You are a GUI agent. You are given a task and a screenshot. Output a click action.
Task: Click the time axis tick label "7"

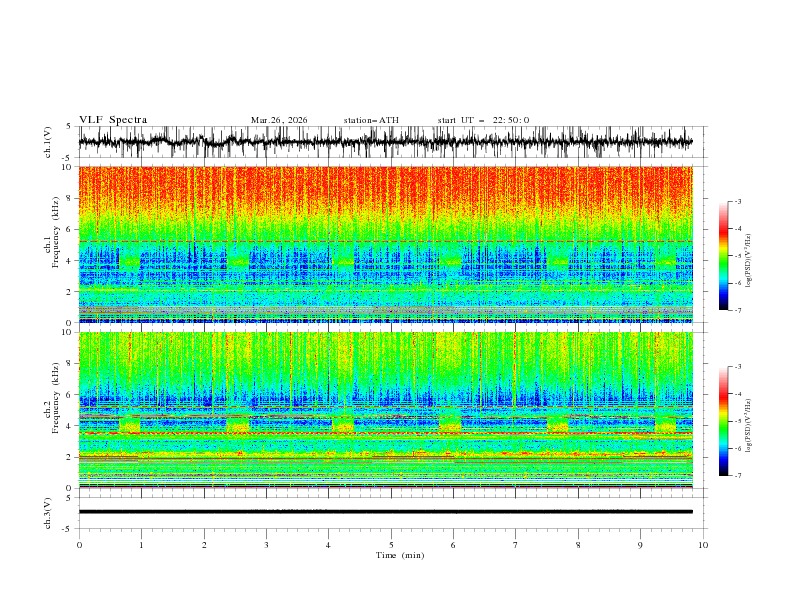pyautogui.click(x=516, y=545)
